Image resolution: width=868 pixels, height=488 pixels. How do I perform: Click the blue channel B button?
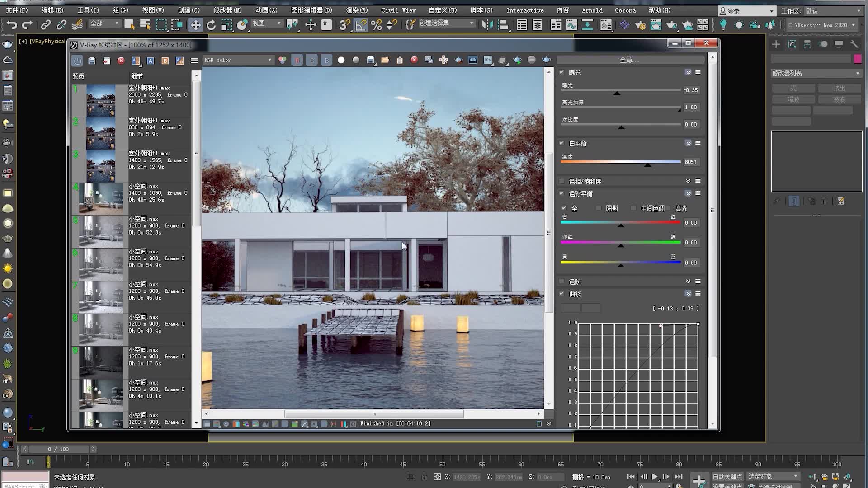point(326,60)
